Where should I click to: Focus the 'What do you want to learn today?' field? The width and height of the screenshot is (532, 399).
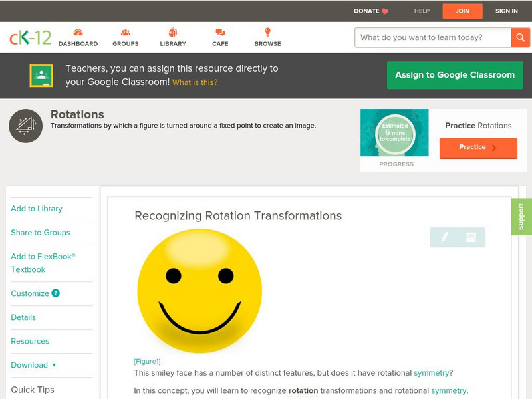click(432, 37)
